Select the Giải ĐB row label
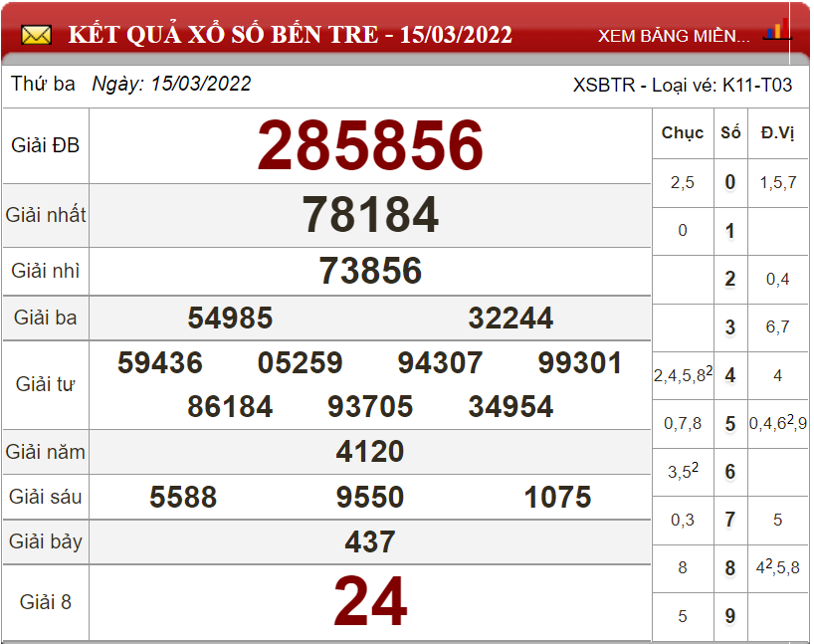814x644 pixels. 46,145
